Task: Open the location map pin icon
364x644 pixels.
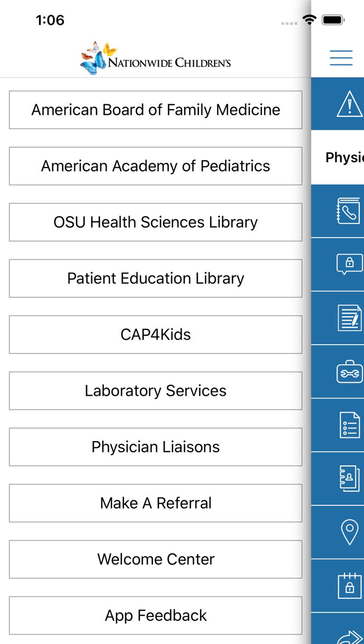Action: (x=349, y=532)
